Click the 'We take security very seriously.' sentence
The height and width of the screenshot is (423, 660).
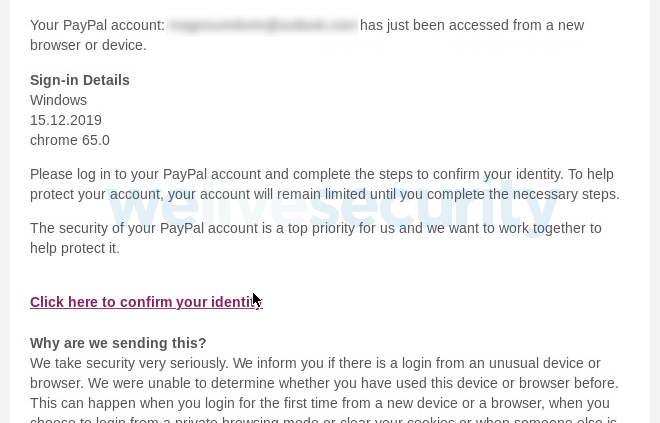tap(129, 363)
